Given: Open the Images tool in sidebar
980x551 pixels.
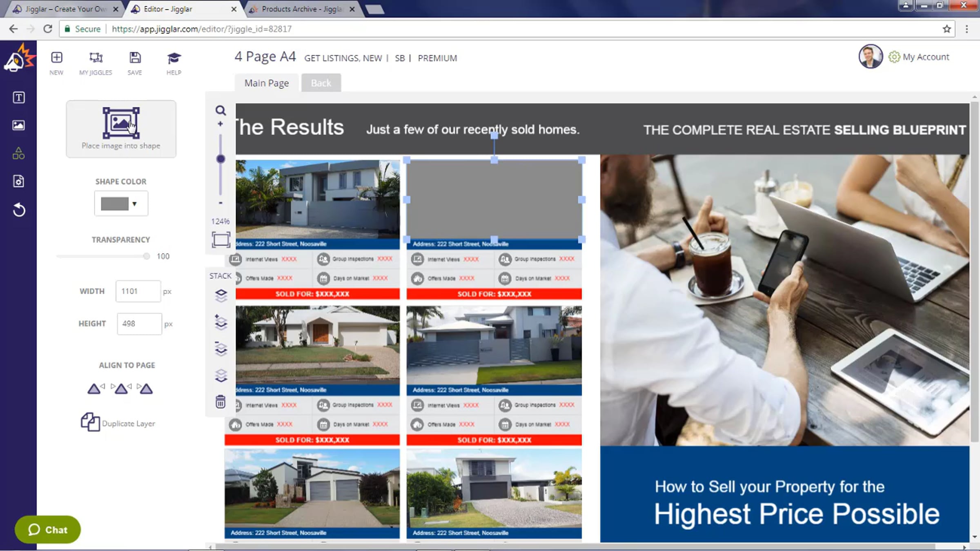Looking at the screenshot, I should (x=18, y=125).
